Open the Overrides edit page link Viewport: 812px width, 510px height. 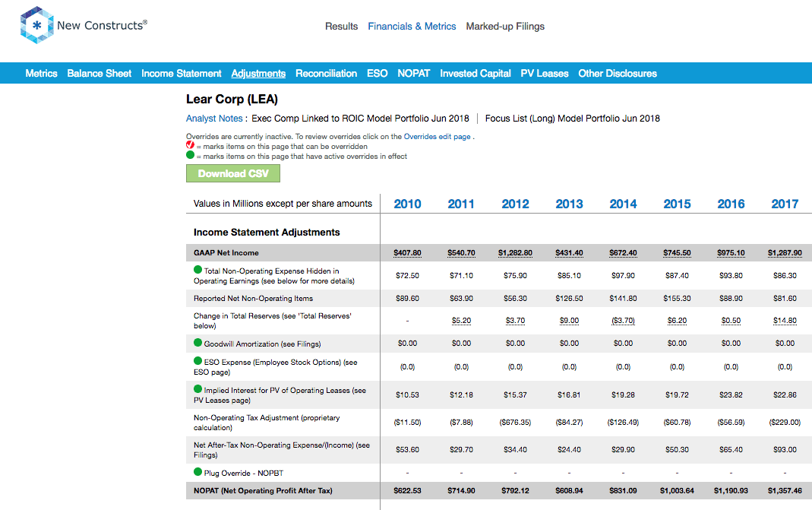[437, 137]
